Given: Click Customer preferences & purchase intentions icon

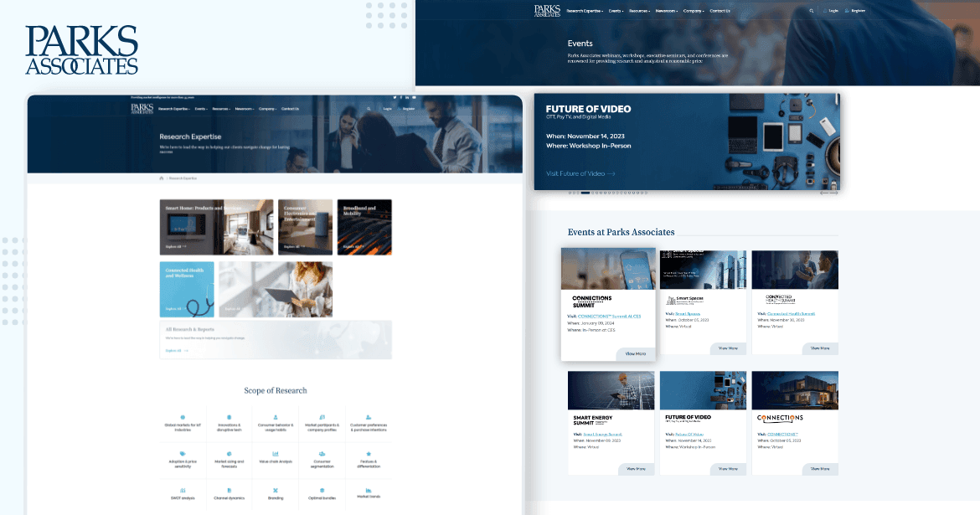Looking at the screenshot, I should coord(368,417).
